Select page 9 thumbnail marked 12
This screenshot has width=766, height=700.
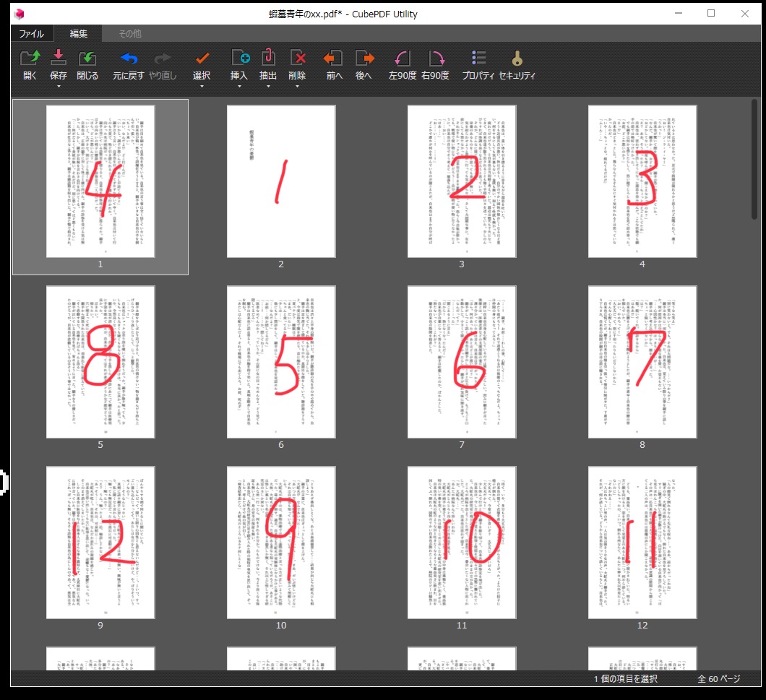100,543
